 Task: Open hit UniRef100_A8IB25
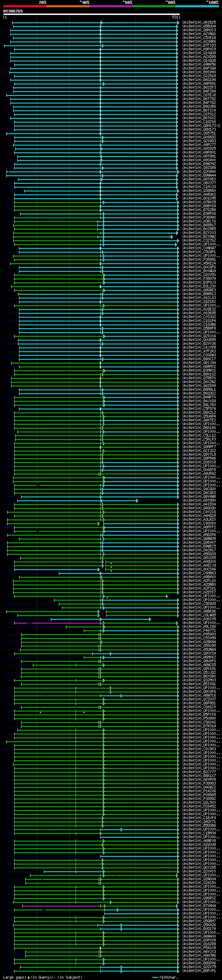(x=199, y=23)
